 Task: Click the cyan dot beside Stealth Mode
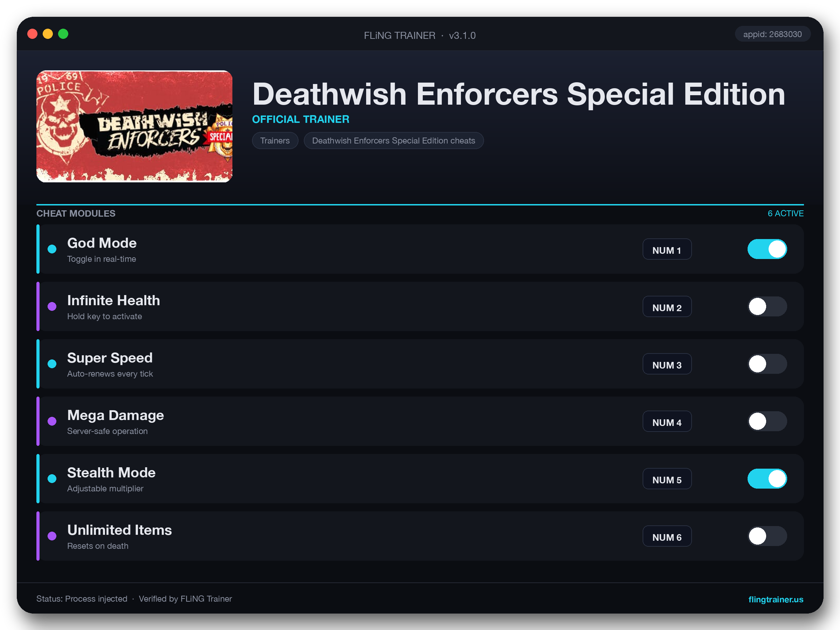52,478
